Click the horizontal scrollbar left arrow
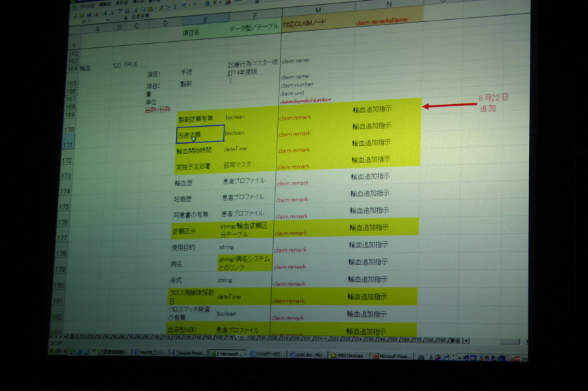Viewport: 588px width, 391px height. pos(467,341)
